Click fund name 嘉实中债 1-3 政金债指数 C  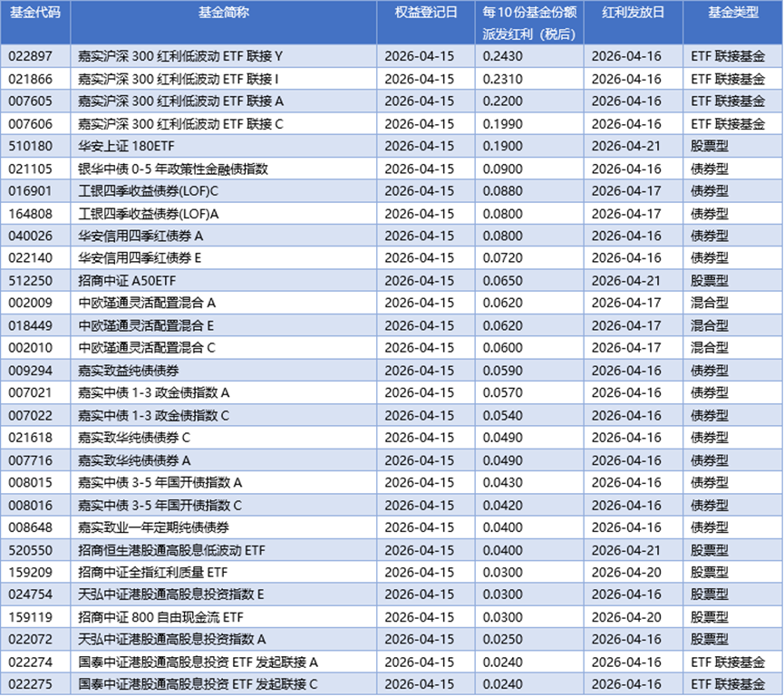[x=153, y=416]
